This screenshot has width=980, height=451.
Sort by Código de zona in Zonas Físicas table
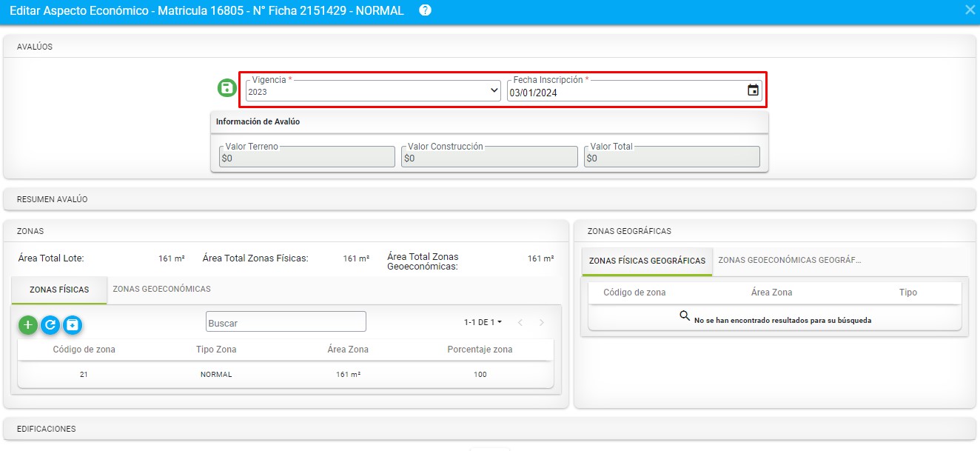pyautogui.click(x=84, y=350)
